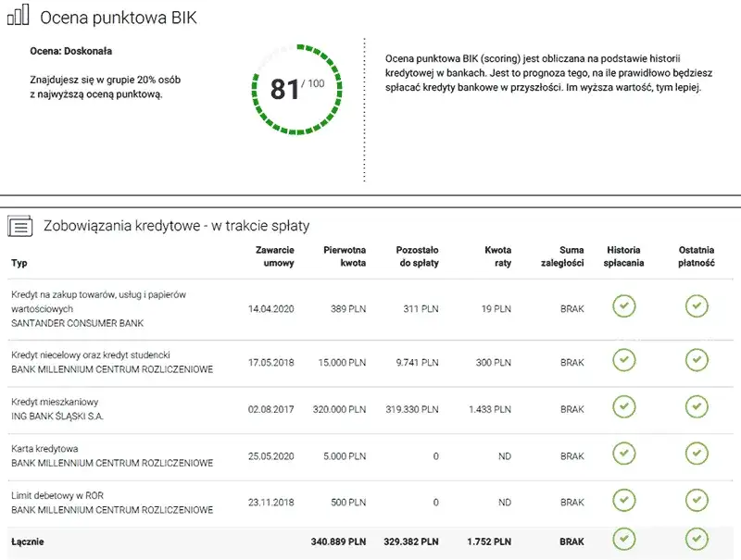The width and height of the screenshot is (741, 560).
Task: Click Santander loan payment history checkmark
Action: (623, 306)
